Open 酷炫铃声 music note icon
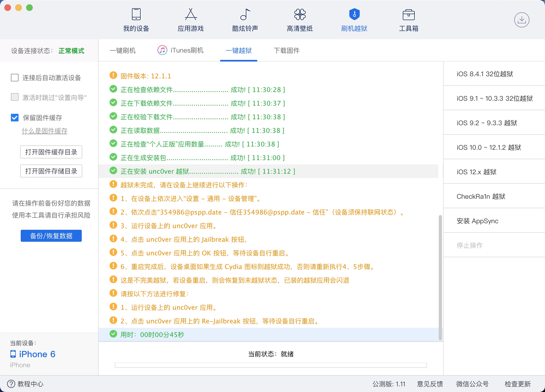The height and width of the screenshot is (392, 545). (245, 14)
